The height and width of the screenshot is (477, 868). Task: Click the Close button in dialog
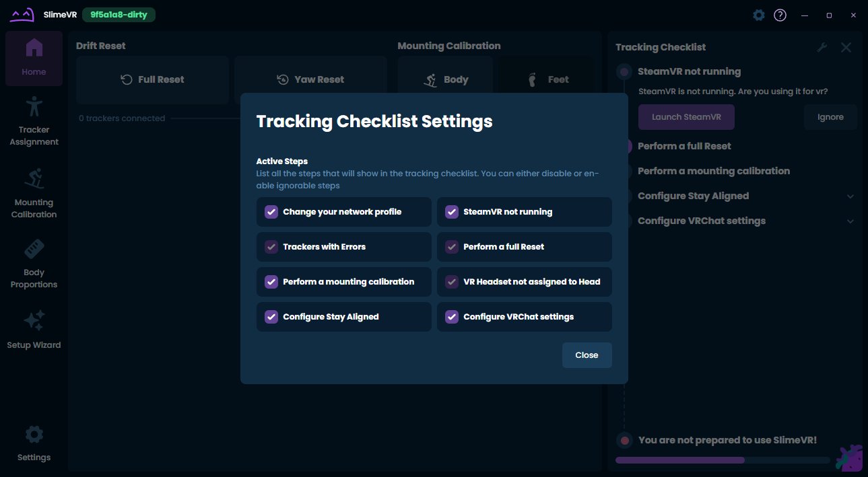587,355
